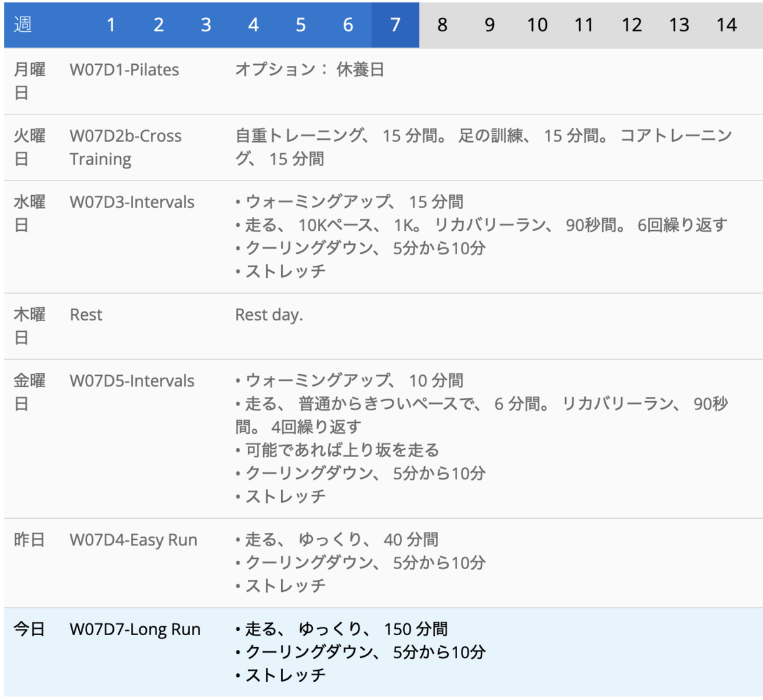Click 普通からきついペースで interval line
The image size is (763, 700).
tap(482, 415)
